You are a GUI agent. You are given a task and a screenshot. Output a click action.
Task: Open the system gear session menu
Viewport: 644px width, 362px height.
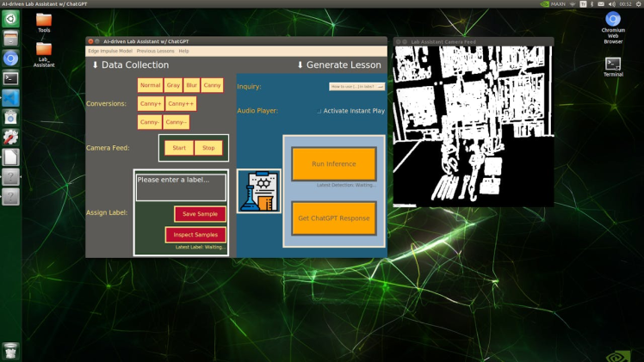click(x=639, y=3)
